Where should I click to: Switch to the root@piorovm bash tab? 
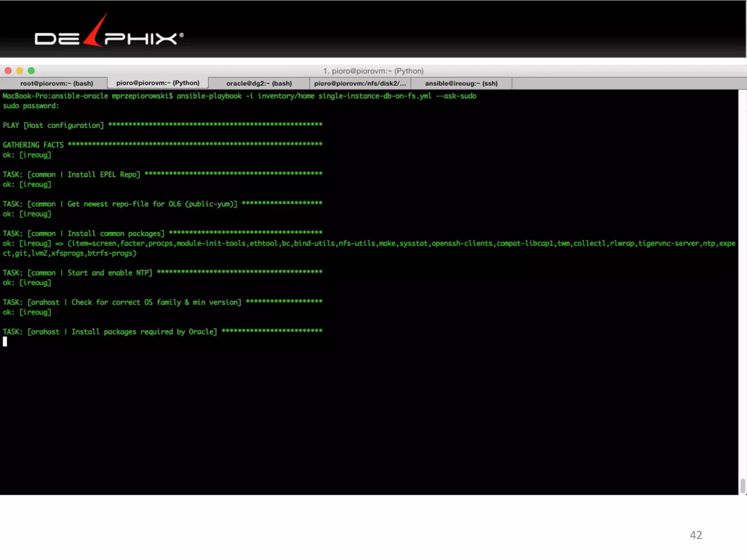57,83
